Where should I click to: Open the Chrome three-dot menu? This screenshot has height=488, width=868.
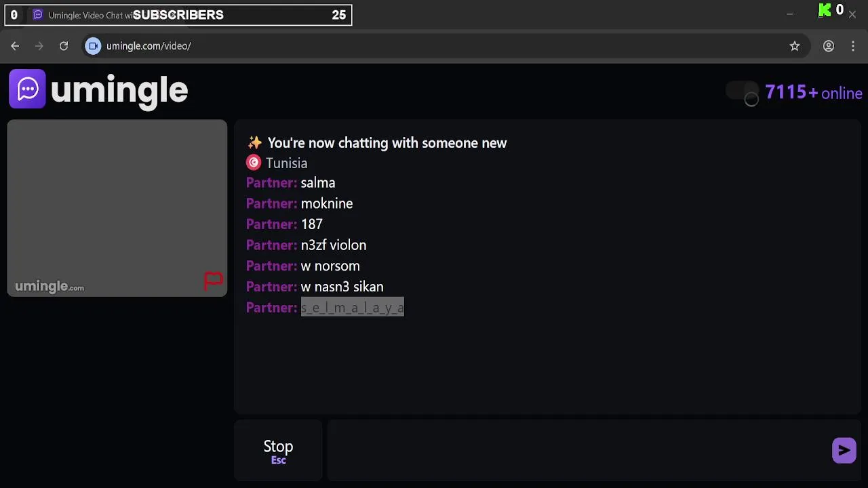coord(853,46)
